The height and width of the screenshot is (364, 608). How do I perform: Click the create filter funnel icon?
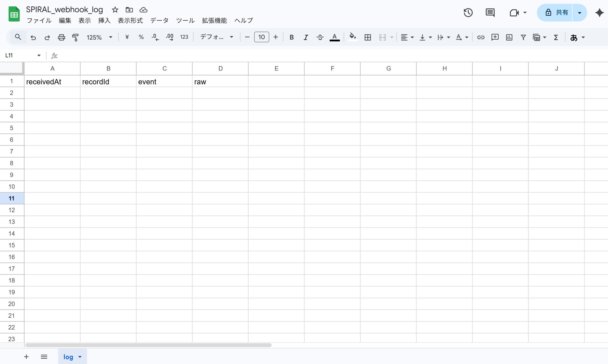[x=523, y=37]
